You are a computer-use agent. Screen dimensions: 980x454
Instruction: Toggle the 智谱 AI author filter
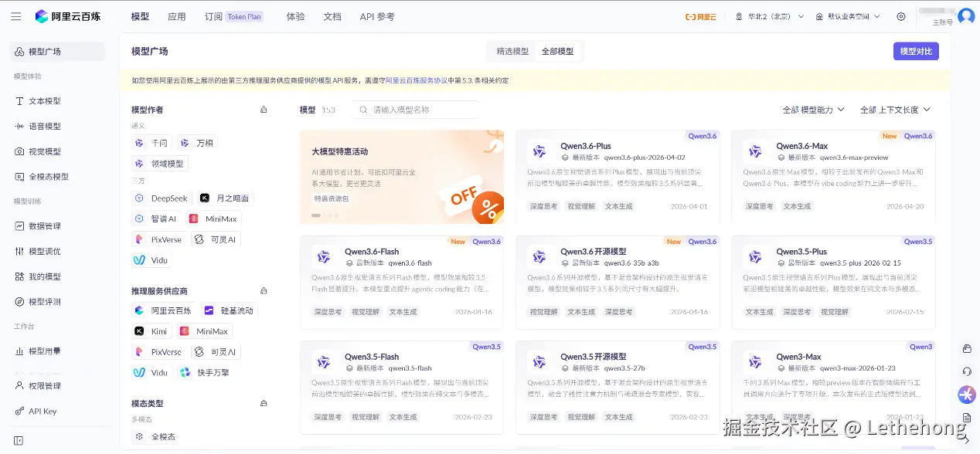(156, 219)
